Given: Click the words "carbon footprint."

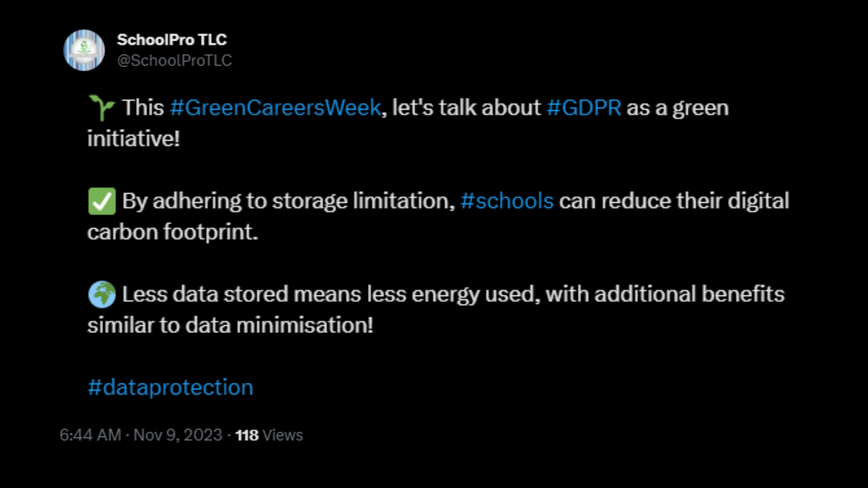Looking at the screenshot, I should tap(173, 232).
